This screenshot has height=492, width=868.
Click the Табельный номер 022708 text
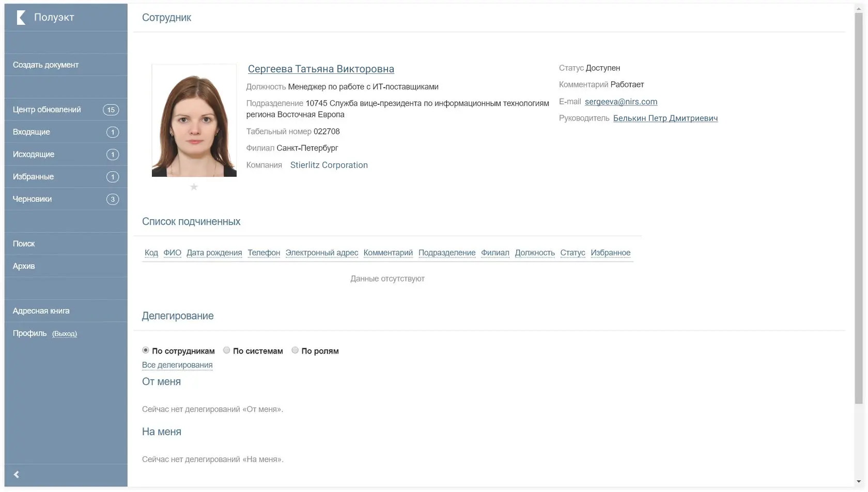pyautogui.click(x=293, y=131)
